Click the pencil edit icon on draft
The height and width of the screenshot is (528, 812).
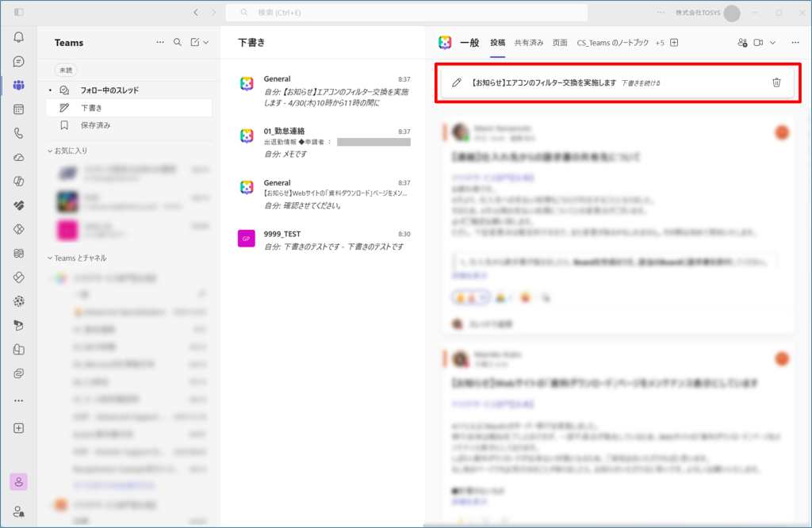pos(457,82)
